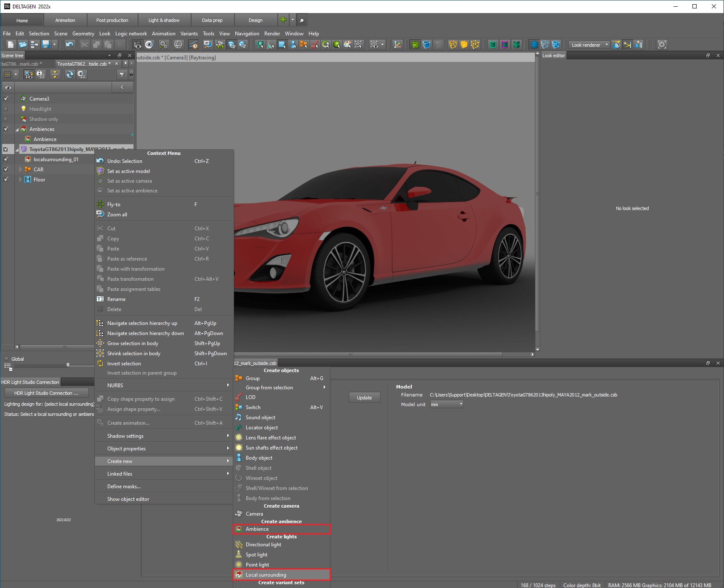This screenshot has width=724, height=588.
Task: Open the Light & shadow tab
Action: 164,20
